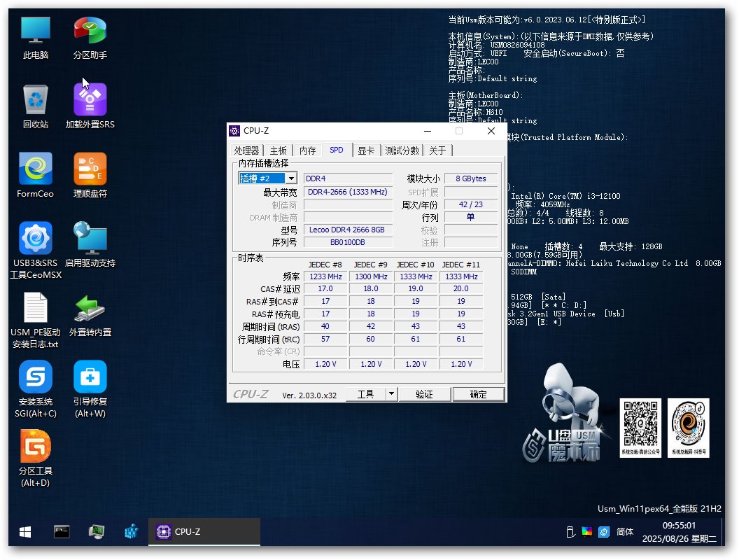This screenshot has width=739, height=560.
Task: Open the 分区工具 (Alt+D) desktop icon
Action: (x=35, y=454)
